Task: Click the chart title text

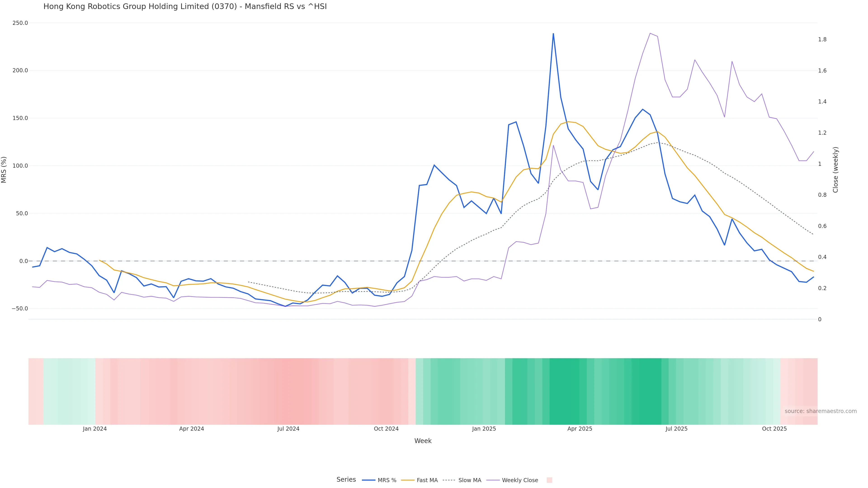Action: 185,6
